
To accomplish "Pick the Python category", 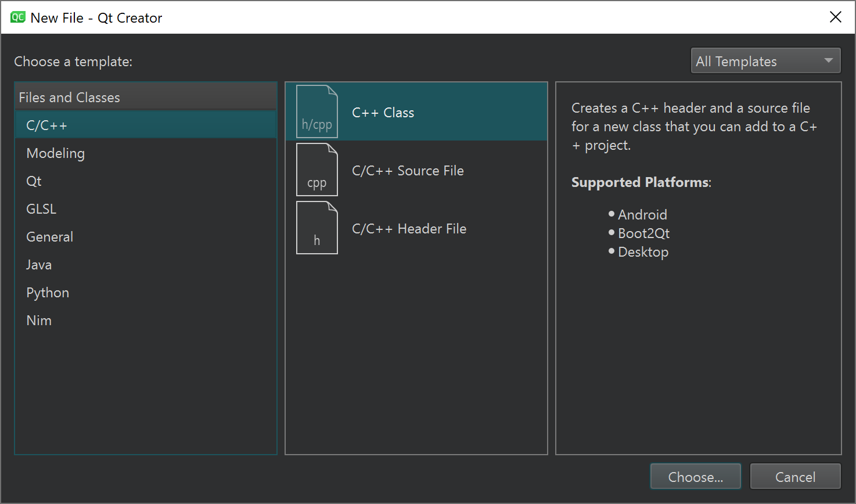I will pyautogui.click(x=48, y=293).
